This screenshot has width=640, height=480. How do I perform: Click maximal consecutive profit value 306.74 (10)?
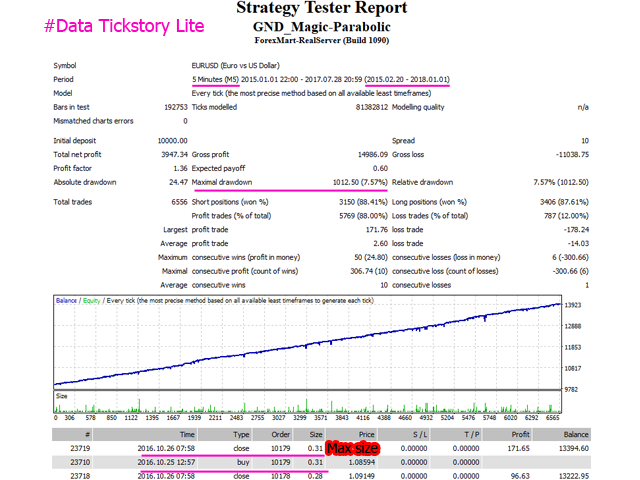coord(369,271)
